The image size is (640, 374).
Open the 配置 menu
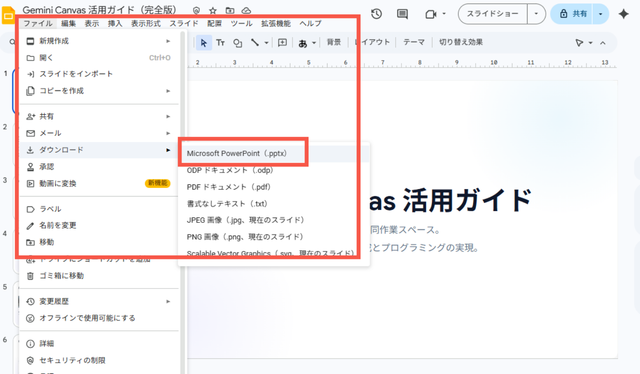214,23
